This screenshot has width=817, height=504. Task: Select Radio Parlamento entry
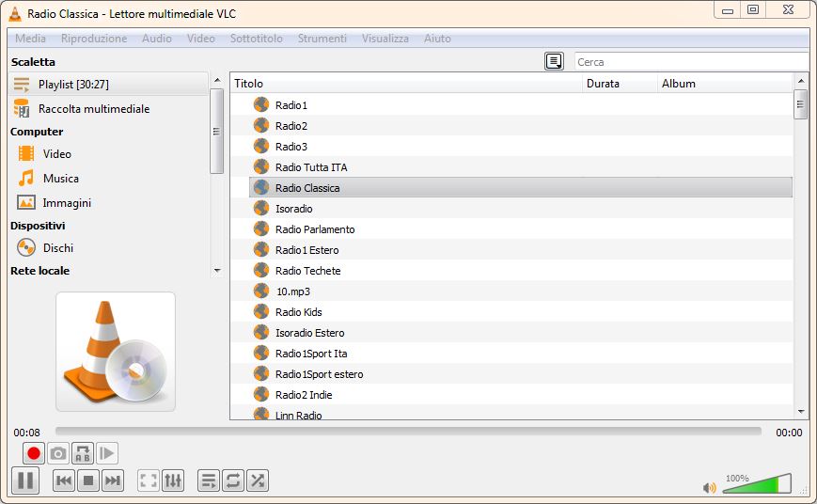coord(521,229)
